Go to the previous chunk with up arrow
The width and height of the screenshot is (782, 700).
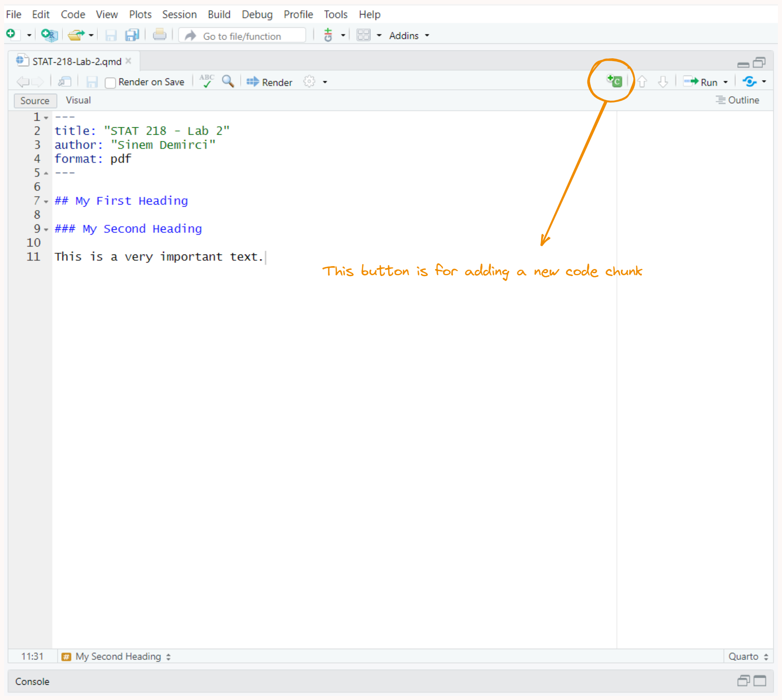(642, 82)
